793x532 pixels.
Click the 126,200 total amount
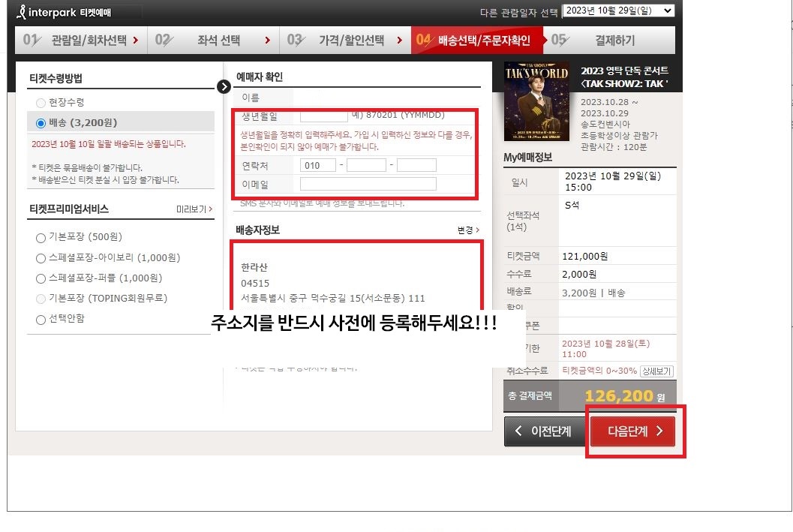click(x=619, y=395)
